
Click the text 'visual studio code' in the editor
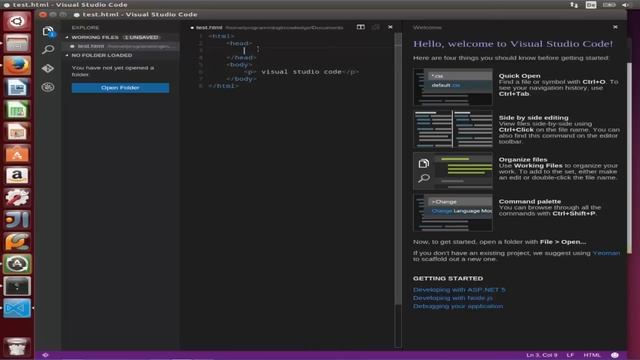[x=301, y=72]
